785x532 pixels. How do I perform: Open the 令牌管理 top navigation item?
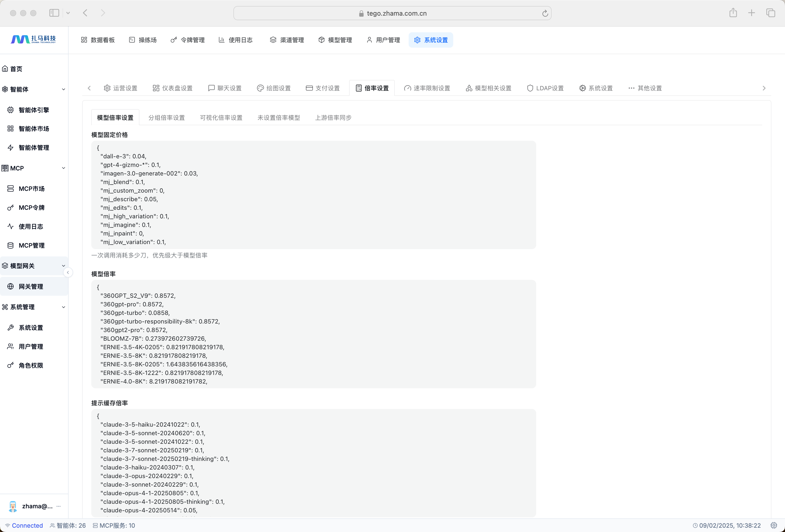tap(188, 40)
